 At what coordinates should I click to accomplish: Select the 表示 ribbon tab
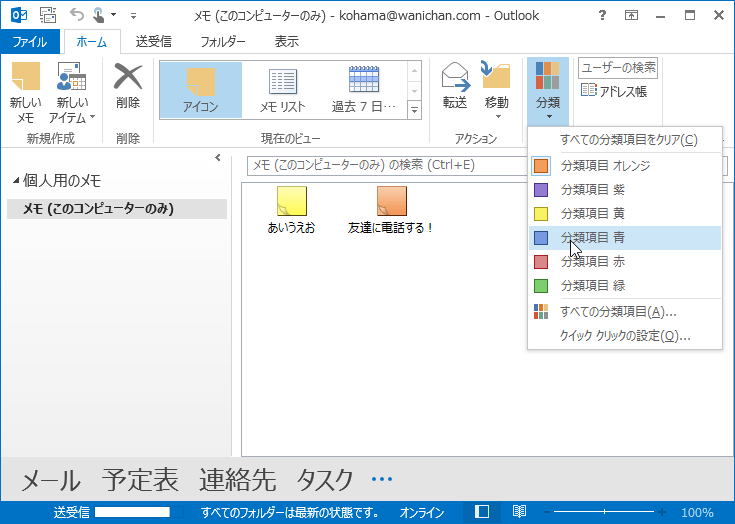[x=287, y=42]
